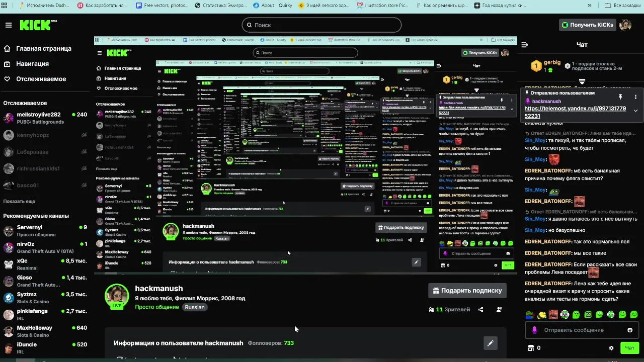The width and height of the screenshot is (644, 362).
Task: Open the hamburger menu next to the KICK logo
Action: (8, 25)
